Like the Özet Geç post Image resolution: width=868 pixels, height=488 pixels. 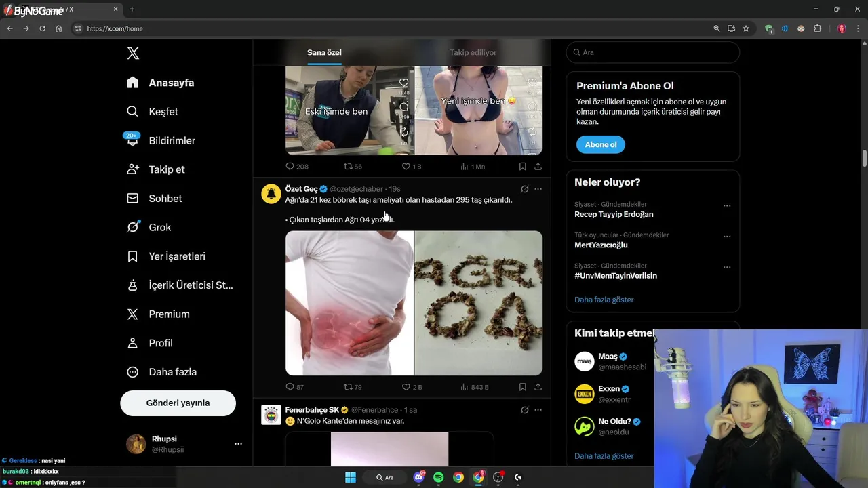pos(412,387)
